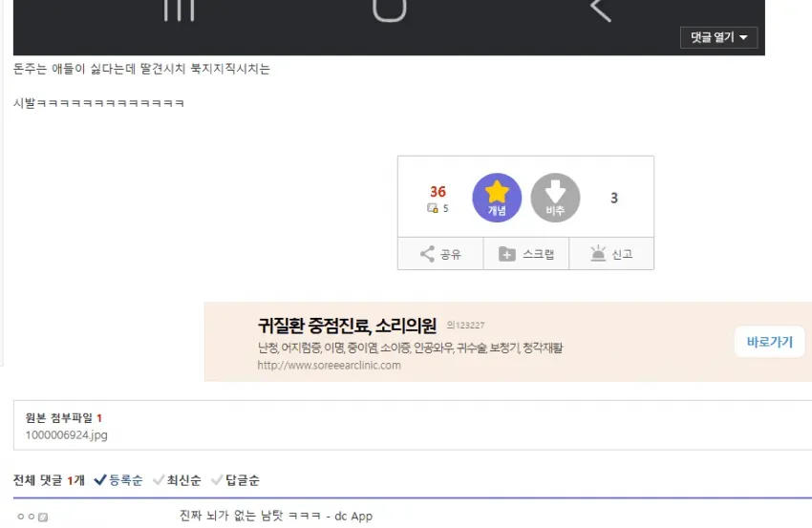Click comment text 진짜 뇌가 없는 남탓
Image resolution: width=812 pixels, height=528 pixels.
(275, 516)
